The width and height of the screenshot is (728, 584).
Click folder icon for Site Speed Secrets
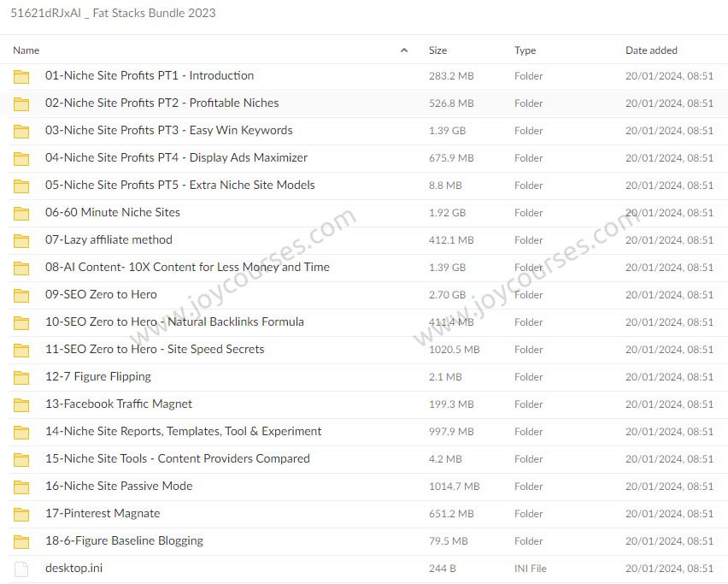[21, 350]
